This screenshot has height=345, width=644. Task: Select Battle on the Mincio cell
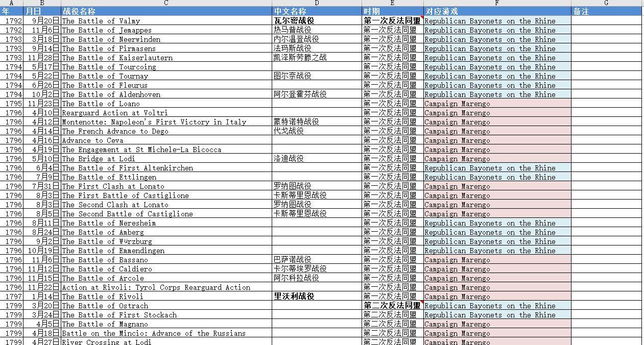(x=166, y=333)
